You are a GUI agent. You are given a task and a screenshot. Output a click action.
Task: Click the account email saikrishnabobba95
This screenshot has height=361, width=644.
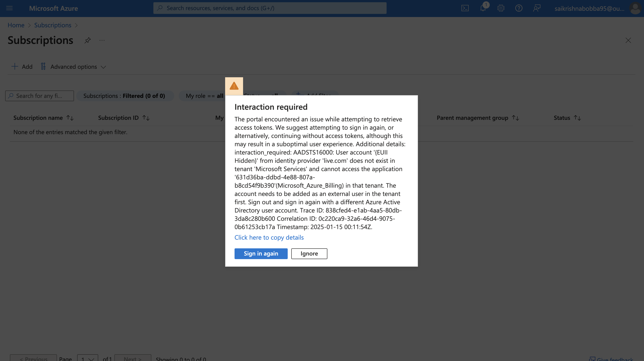(590, 9)
